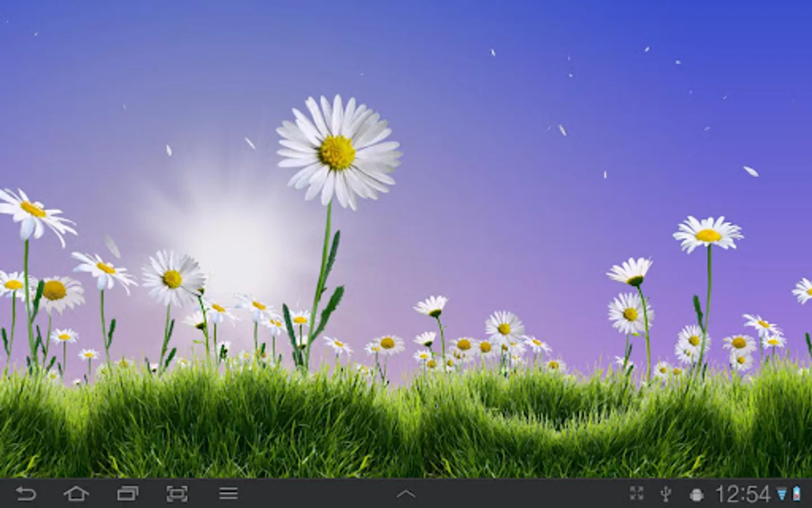Tap the Back navigation arrow
The height and width of the screenshot is (508, 812).
pos(25,494)
